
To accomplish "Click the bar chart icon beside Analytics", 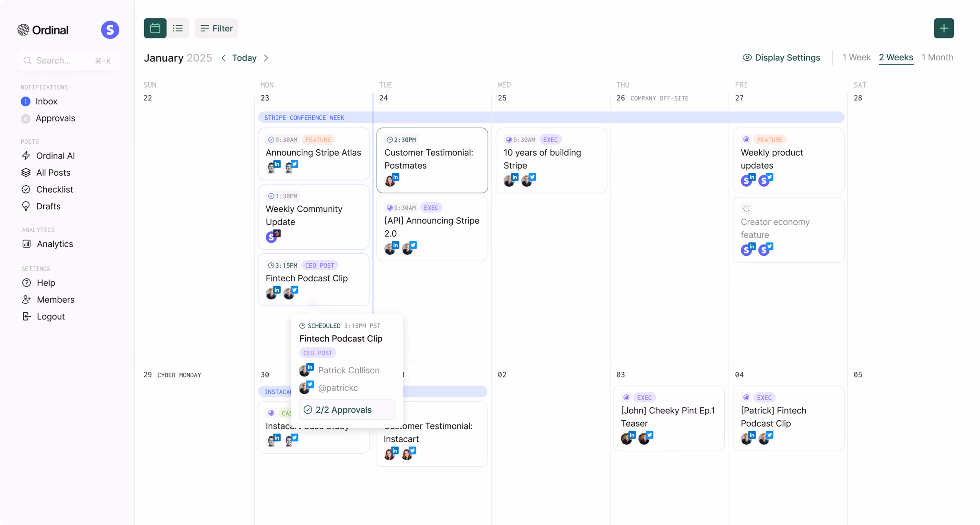I will 27,244.
